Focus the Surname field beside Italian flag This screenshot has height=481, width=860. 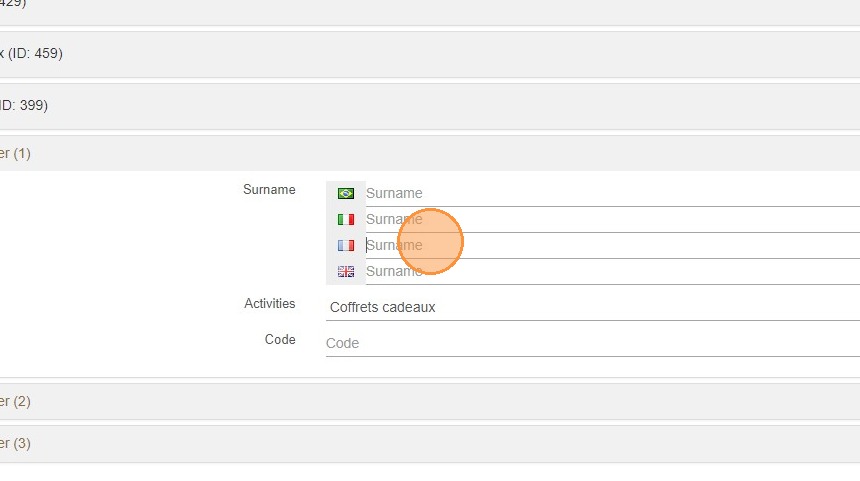click(x=613, y=219)
